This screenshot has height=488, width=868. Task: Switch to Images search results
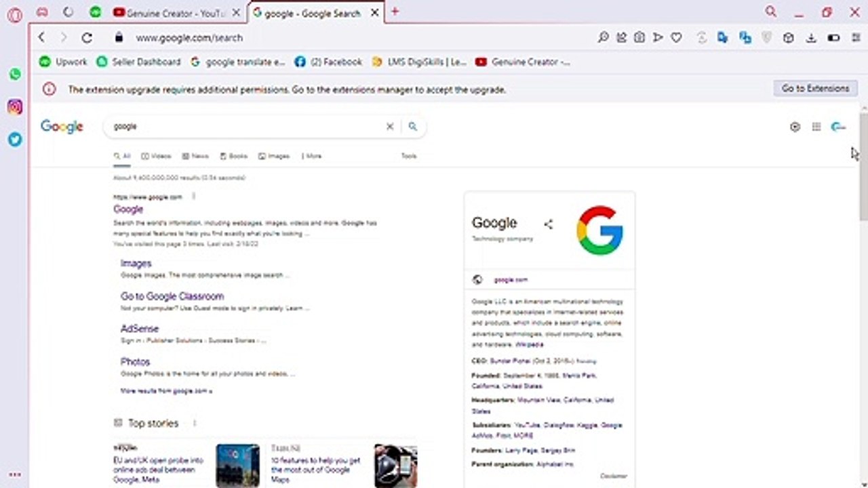click(x=273, y=156)
